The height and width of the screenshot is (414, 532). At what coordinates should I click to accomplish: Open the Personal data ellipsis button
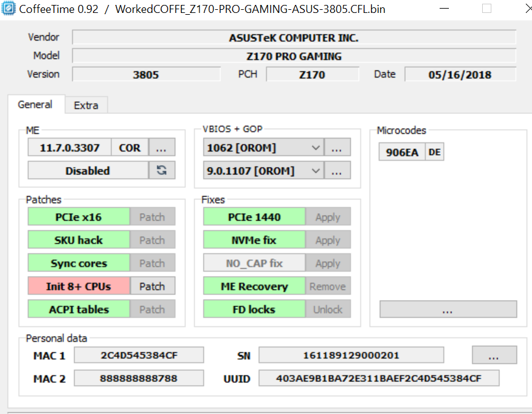pos(494,355)
